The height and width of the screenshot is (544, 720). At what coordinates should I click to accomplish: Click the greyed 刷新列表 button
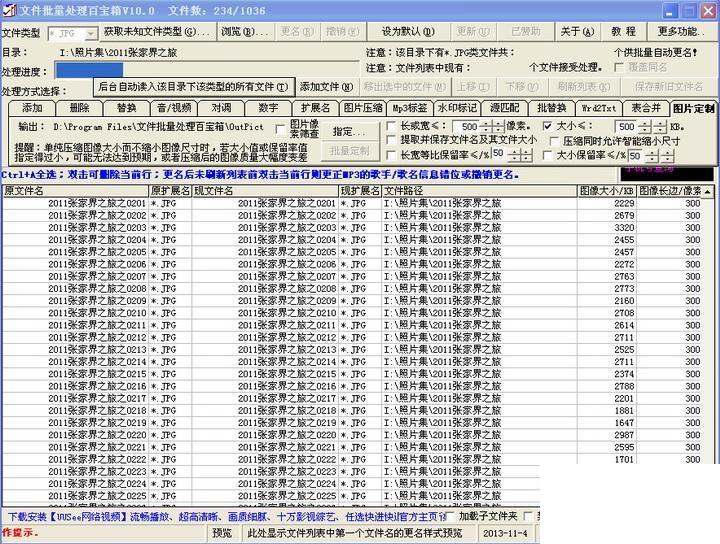583,87
